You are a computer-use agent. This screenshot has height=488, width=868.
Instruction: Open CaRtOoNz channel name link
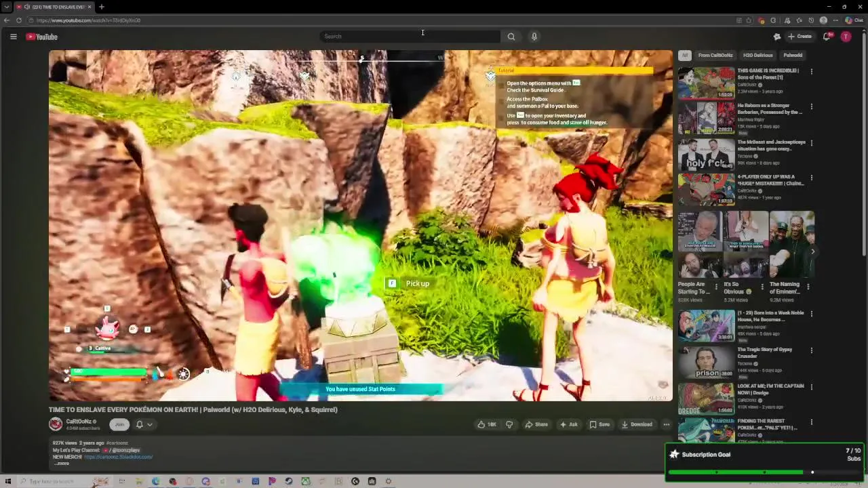click(79, 422)
